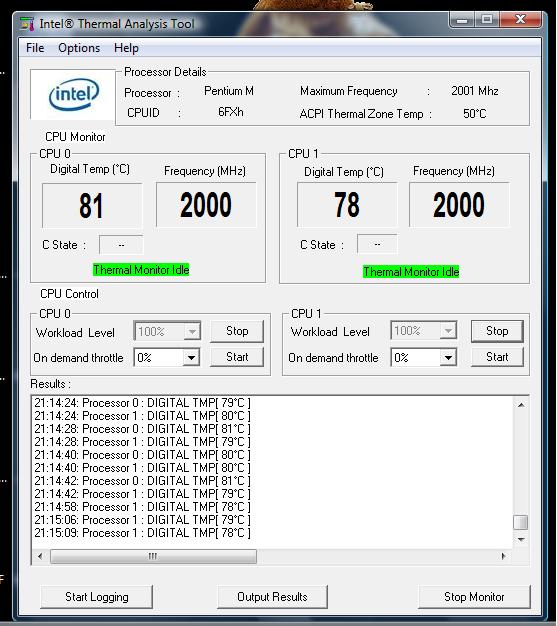Select the 21:14:24 Processor 0 result line
This screenshot has width=557, height=626.
coord(142,403)
